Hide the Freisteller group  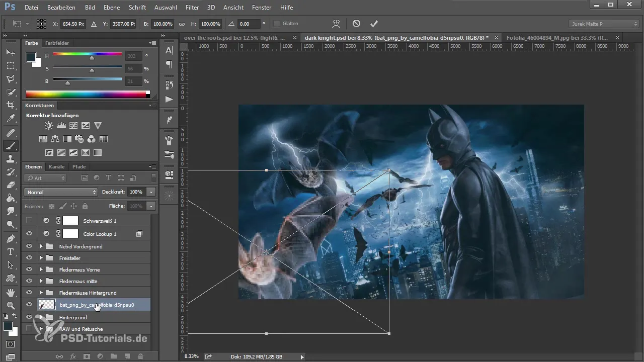[x=29, y=258]
